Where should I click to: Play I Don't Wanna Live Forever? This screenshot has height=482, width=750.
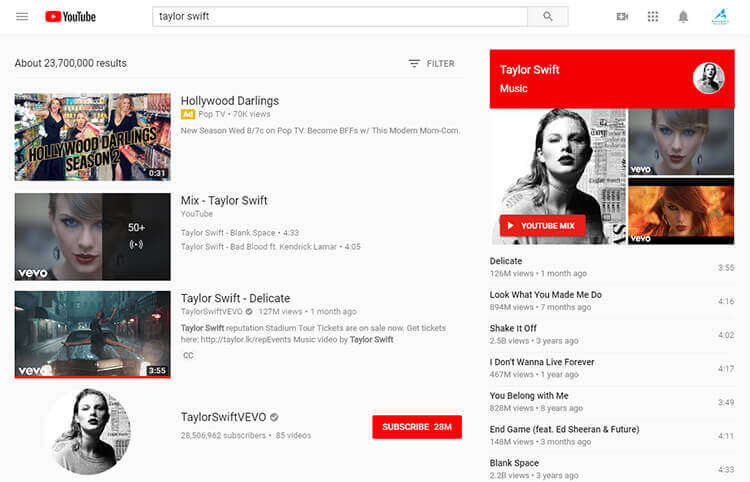click(x=612, y=368)
